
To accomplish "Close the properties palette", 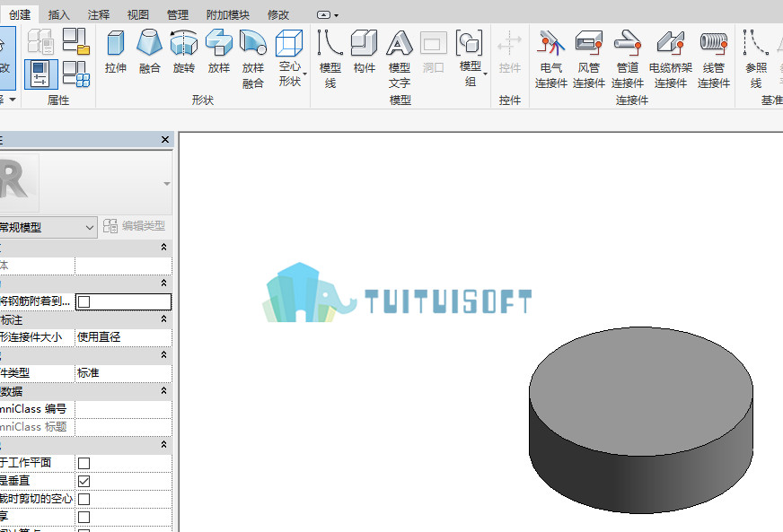I will tap(165, 140).
